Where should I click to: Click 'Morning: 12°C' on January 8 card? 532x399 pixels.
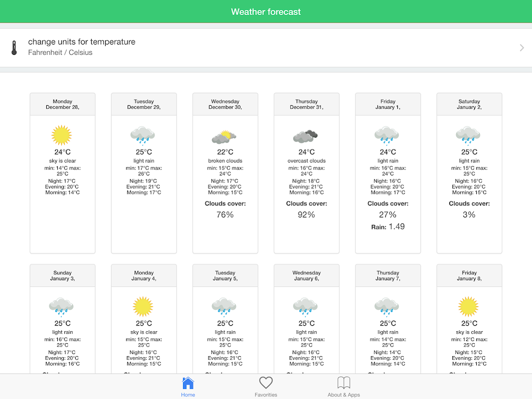click(469, 364)
